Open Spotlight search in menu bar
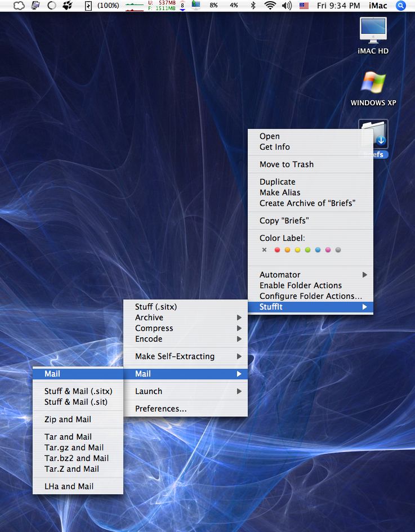The height and width of the screenshot is (532, 415). [x=401, y=6]
